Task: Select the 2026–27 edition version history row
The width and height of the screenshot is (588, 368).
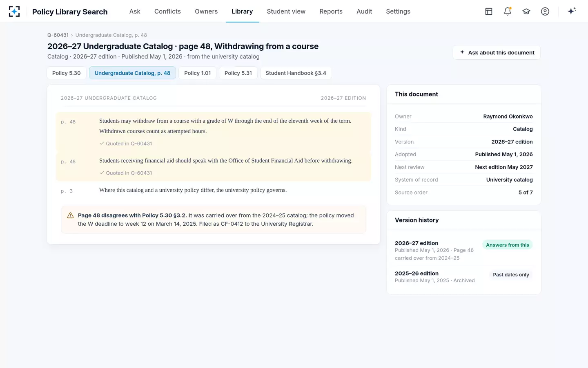Action: 463,250
